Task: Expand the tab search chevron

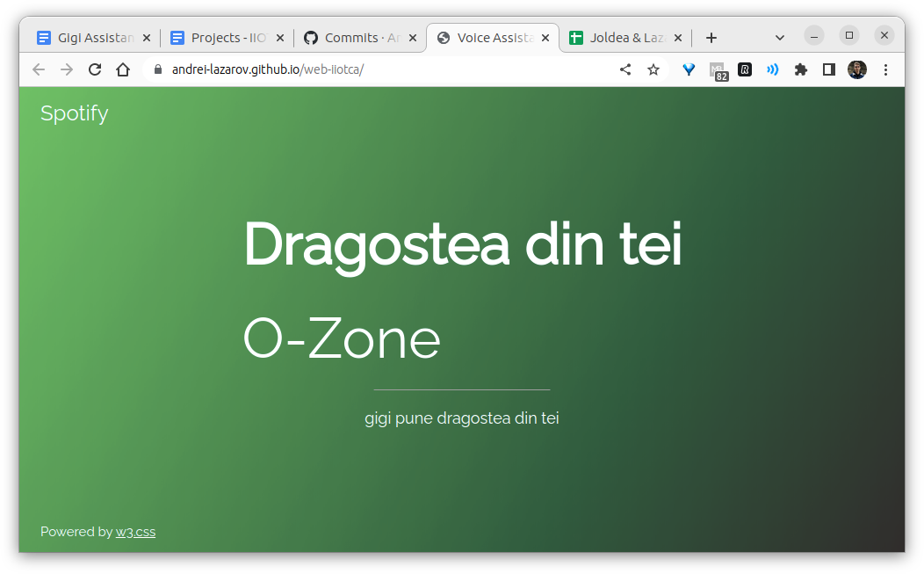Action: tap(780, 38)
